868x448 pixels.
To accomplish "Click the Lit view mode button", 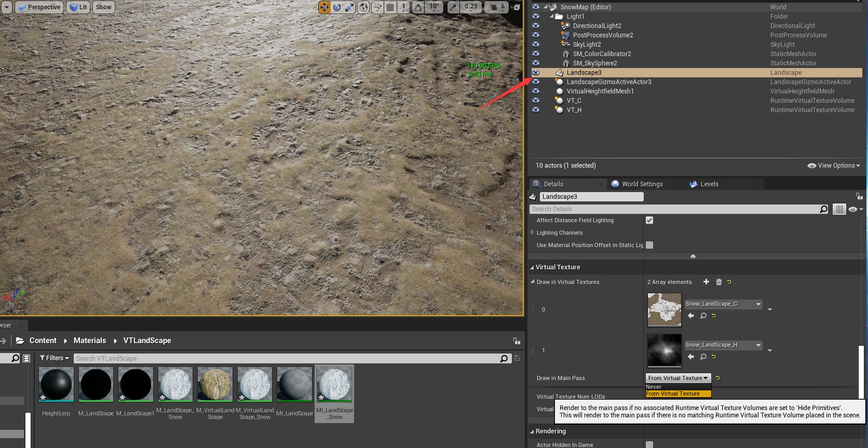I will point(78,7).
